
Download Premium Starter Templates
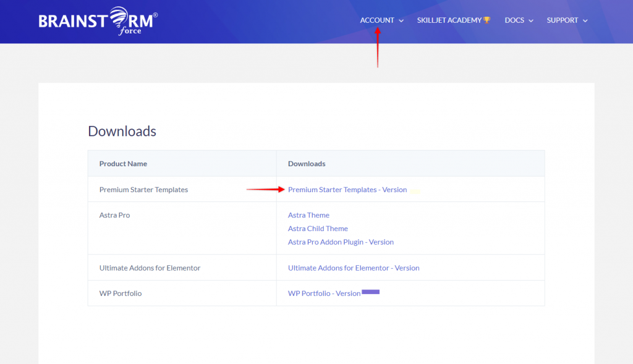click(x=347, y=190)
